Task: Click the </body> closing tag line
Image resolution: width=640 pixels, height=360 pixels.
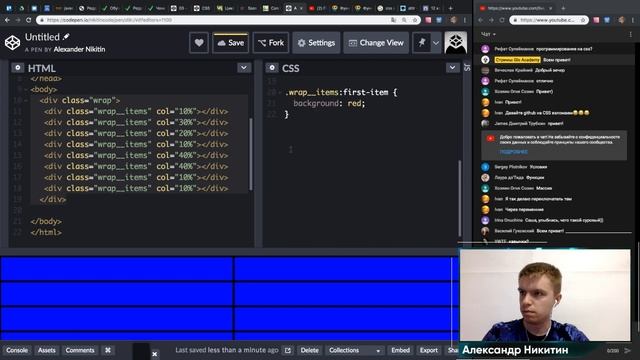Action: 46,221
